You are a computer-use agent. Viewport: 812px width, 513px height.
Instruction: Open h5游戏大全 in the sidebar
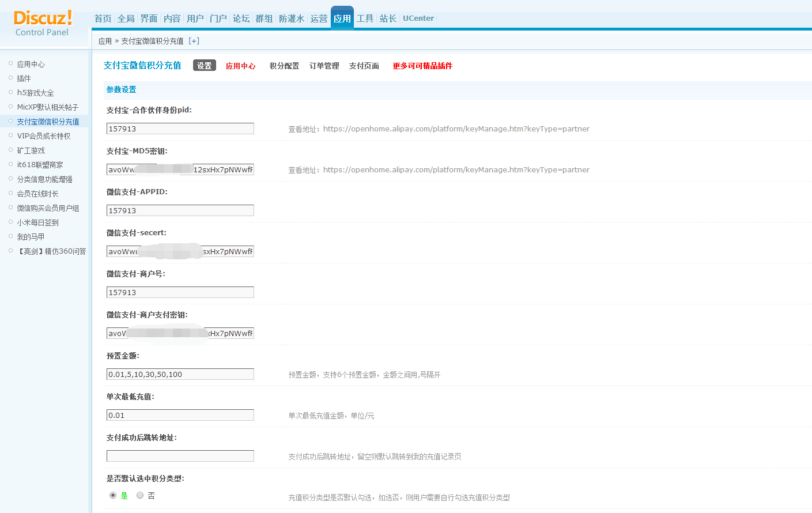(35, 93)
